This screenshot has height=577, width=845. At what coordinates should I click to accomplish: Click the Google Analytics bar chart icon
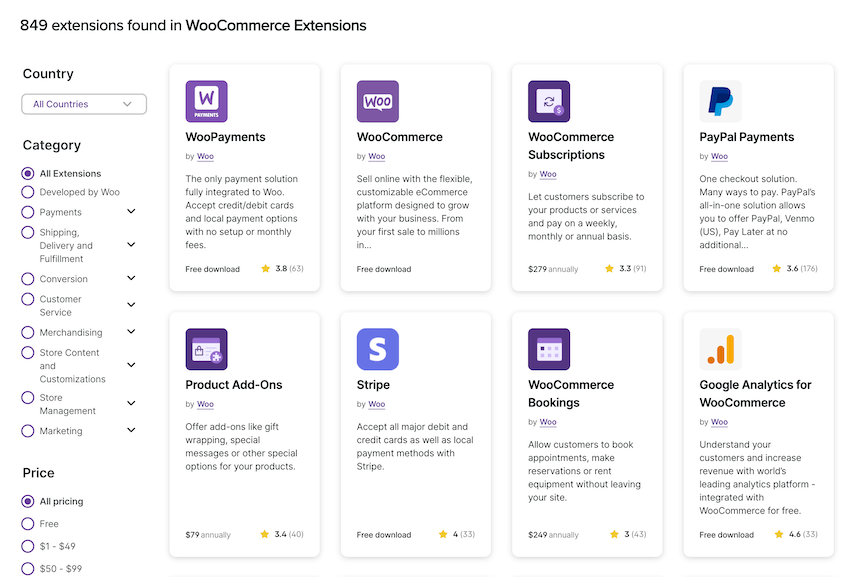click(721, 349)
